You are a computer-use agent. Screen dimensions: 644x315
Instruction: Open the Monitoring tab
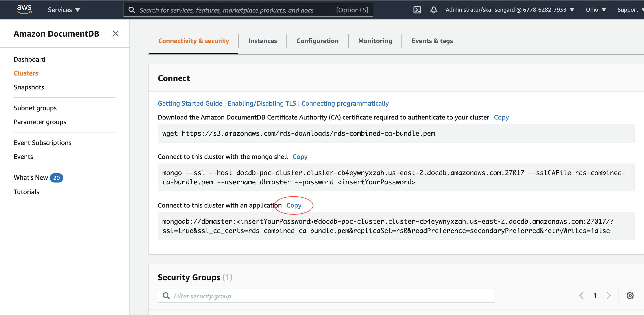[375, 41]
